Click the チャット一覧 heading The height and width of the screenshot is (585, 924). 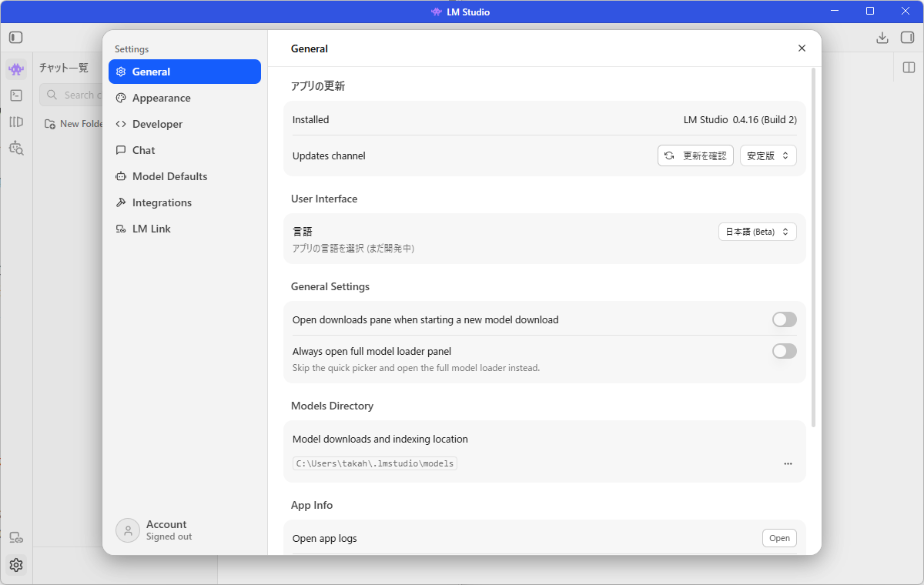click(64, 68)
